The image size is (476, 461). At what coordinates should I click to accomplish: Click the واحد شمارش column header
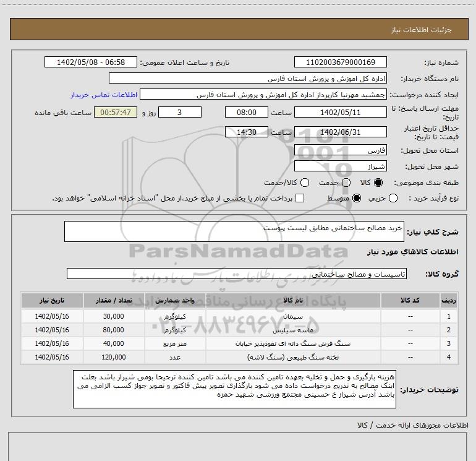point(175,300)
